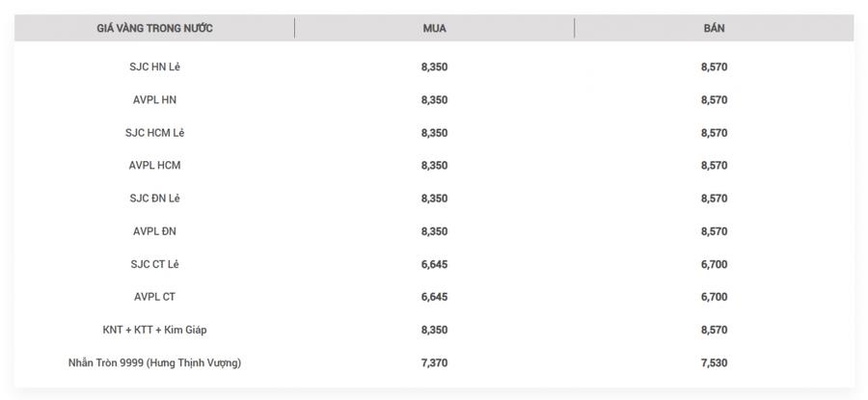Click the GIÁ VÀNG TRONG NƯỚC column header
The height and width of the screenshot is (400, 868).
click(x=154, y=28)
